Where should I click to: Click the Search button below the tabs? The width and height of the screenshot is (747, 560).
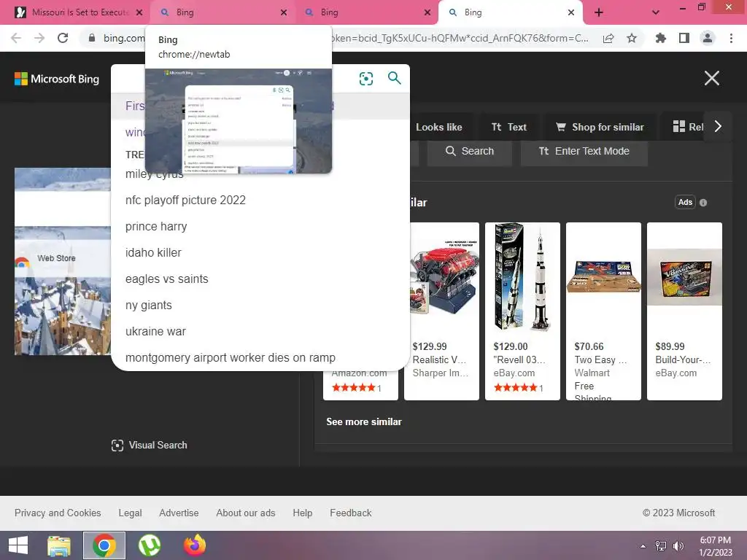(470, 152)
